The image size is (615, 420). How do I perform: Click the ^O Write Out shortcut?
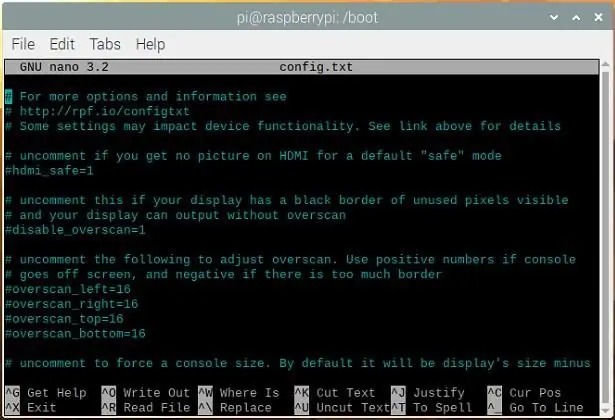coord(146,393)
